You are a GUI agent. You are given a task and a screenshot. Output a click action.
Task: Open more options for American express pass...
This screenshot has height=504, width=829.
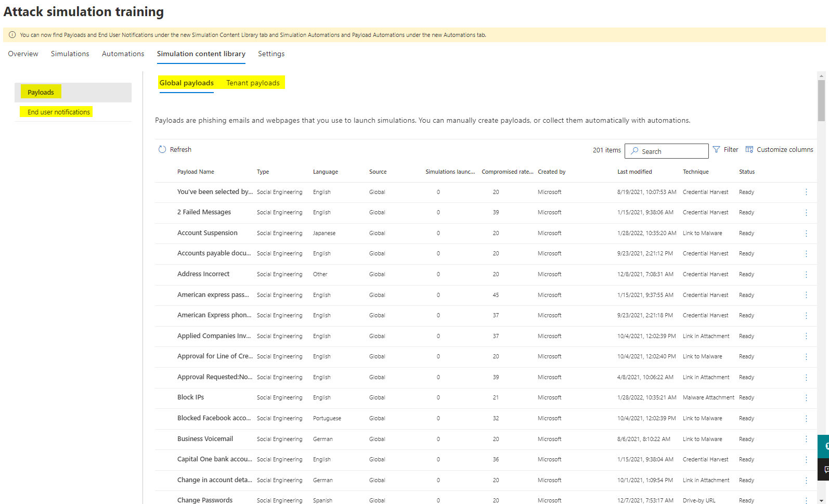(806, 295)
